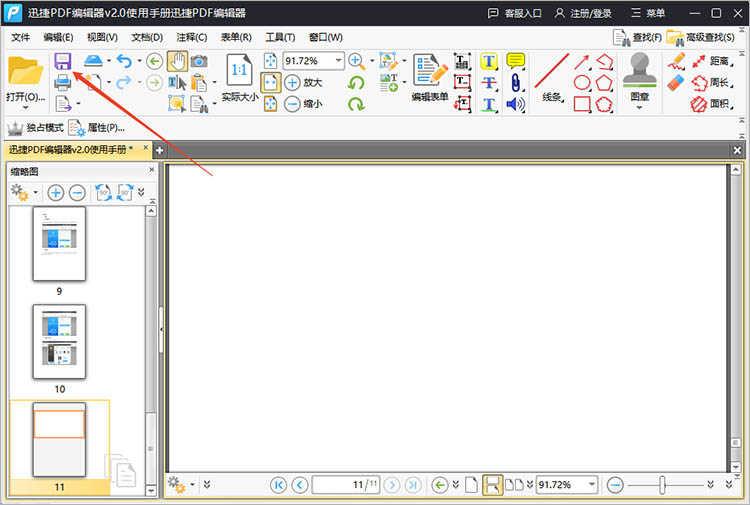Click 缩小 zoom out button

coord(303,104)
